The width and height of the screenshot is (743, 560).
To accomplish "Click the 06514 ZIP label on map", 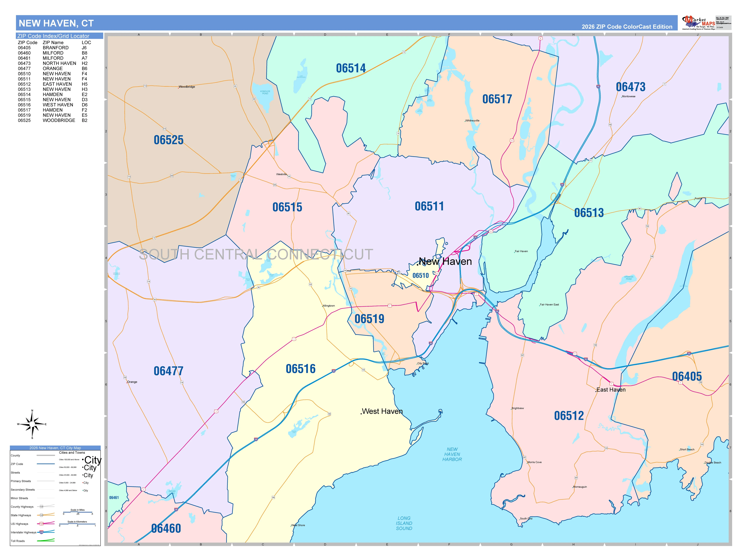I will coord(351,68).
